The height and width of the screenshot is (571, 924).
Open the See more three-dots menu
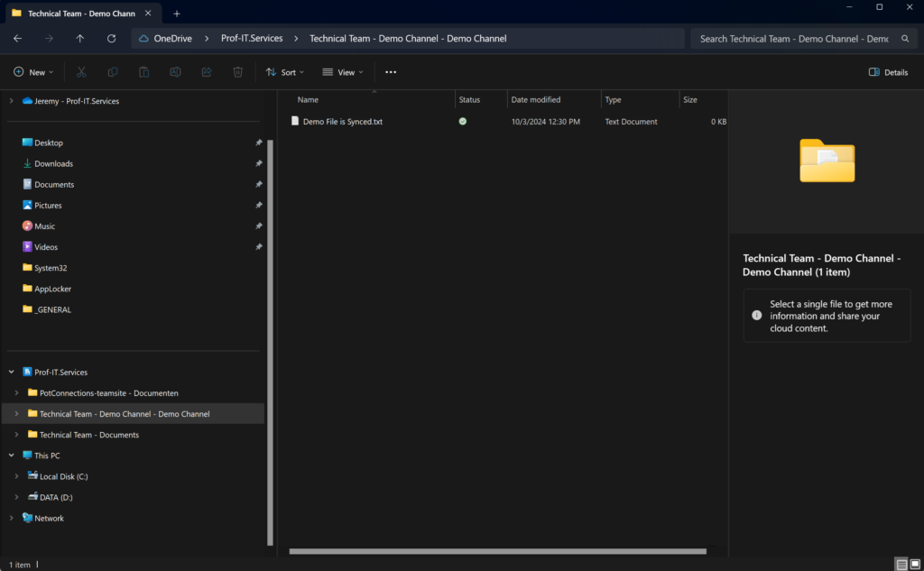(x=391, y=72)
